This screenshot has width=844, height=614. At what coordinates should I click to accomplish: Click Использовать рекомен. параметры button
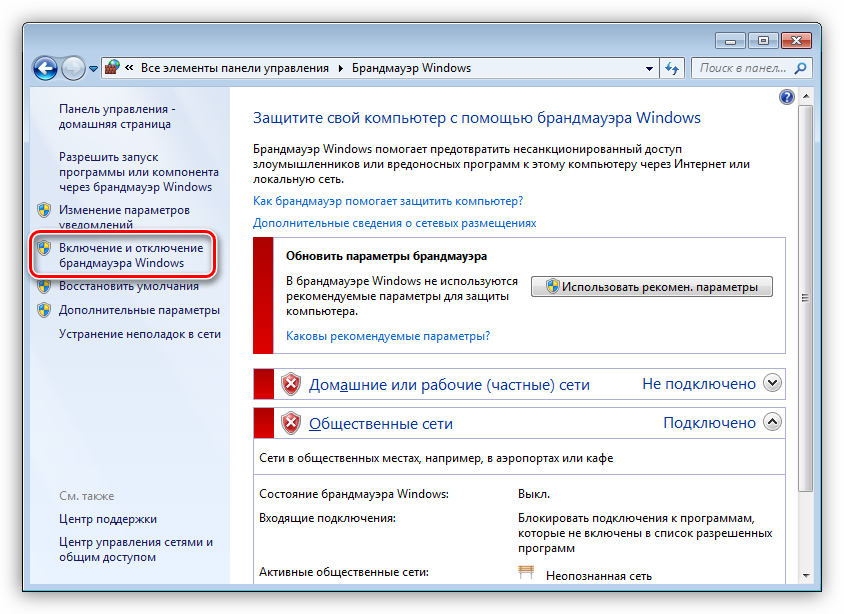(x=652, y=287)
